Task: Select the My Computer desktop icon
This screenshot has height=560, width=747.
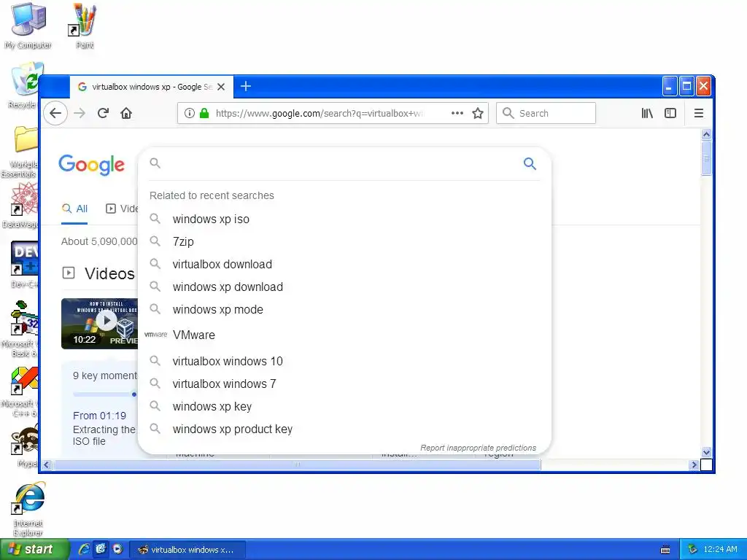Action: click(28, 26)
